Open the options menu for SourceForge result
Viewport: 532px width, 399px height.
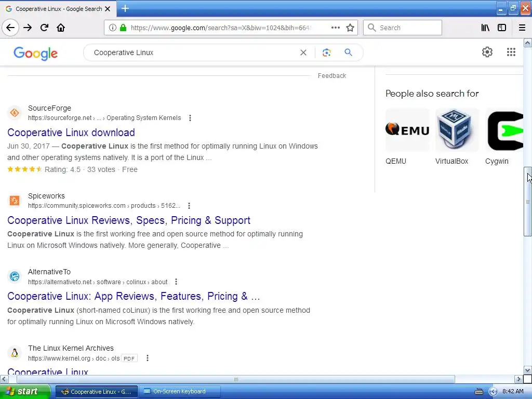(190, 118)
